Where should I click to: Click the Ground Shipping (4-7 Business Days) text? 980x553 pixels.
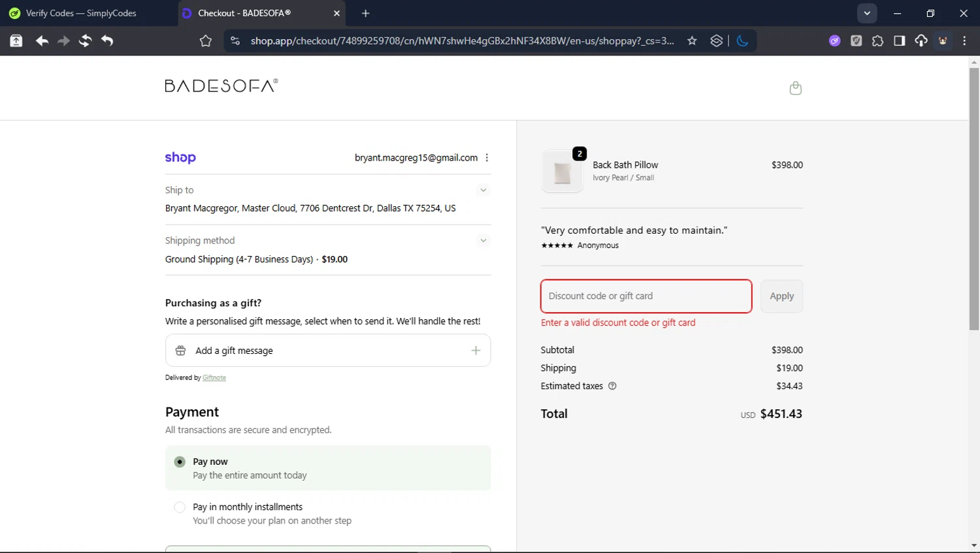(239, 259)
